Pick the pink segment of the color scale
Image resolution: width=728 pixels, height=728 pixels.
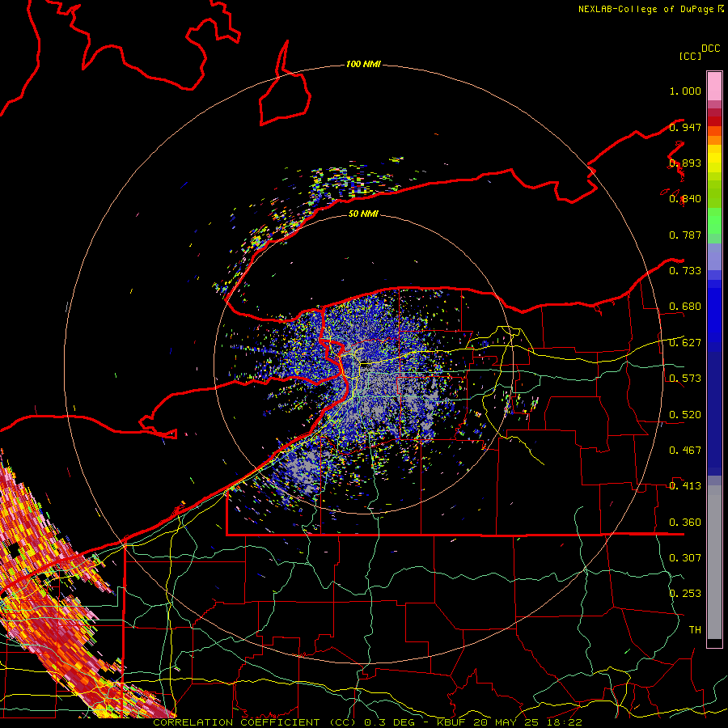point(714,87)
